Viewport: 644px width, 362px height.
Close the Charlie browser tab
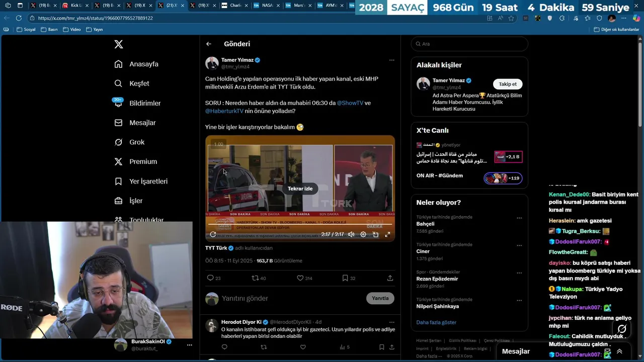coord(246,6)
